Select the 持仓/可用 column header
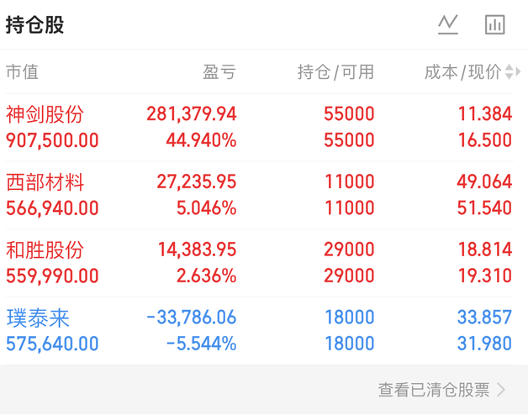This screenshot has width=528, height=420. click(x=335, y=72)
